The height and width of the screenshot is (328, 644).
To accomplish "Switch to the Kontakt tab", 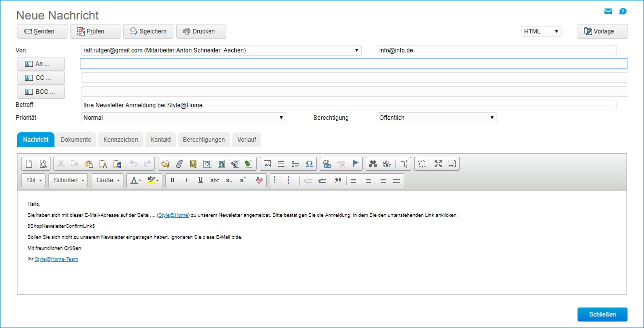I will (160, 140).
